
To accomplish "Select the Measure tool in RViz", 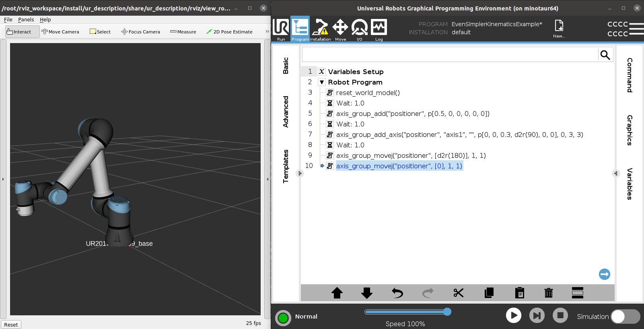I will pyautogui.click(x=183, y=32).
